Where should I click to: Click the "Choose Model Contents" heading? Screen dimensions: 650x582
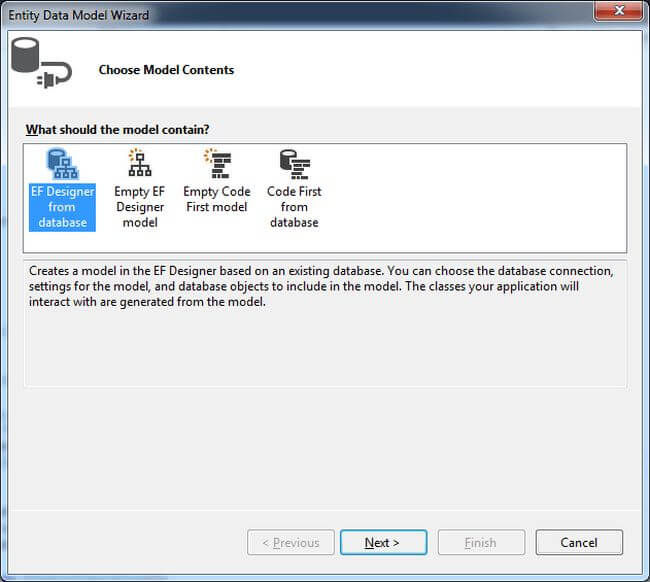click(x=166, y=70)
